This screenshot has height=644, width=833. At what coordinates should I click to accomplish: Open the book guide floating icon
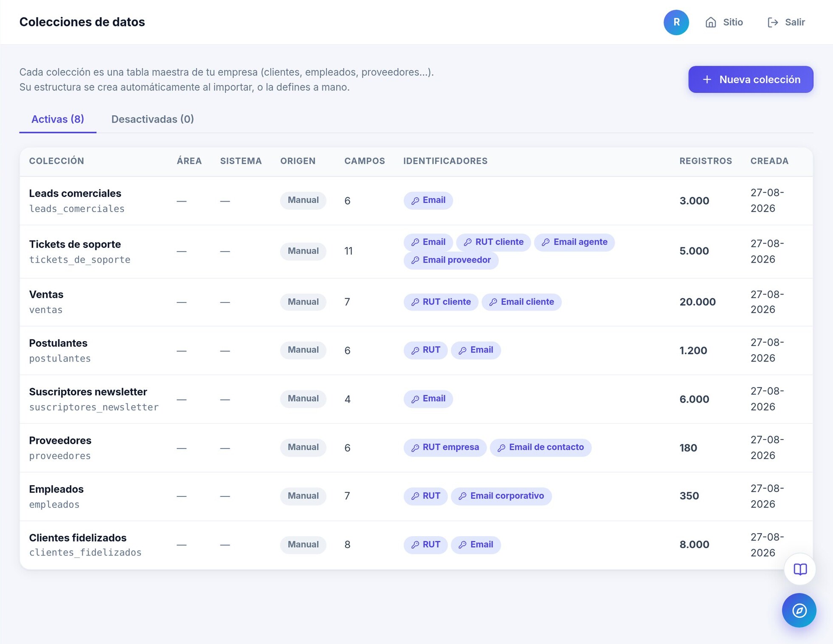[800, 569]
